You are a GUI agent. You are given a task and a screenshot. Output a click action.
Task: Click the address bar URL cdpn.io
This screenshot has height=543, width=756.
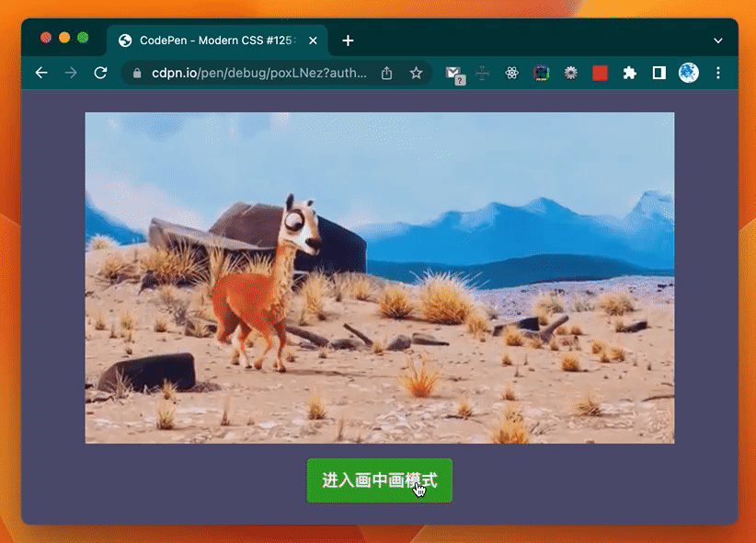259,73
